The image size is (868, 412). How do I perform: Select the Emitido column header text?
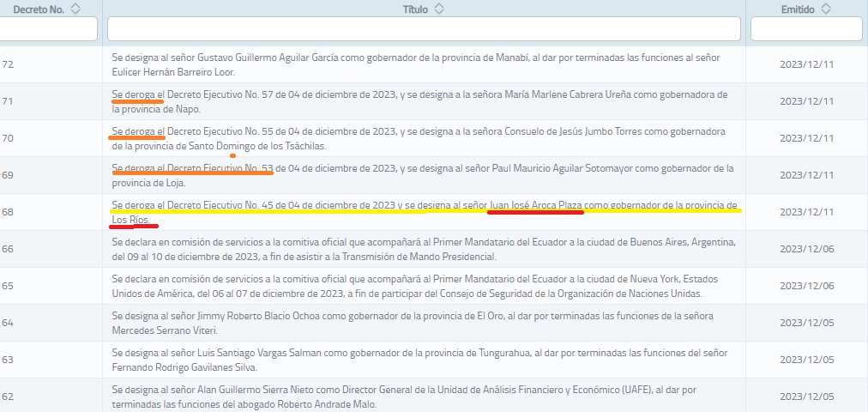tap(798, 9)
